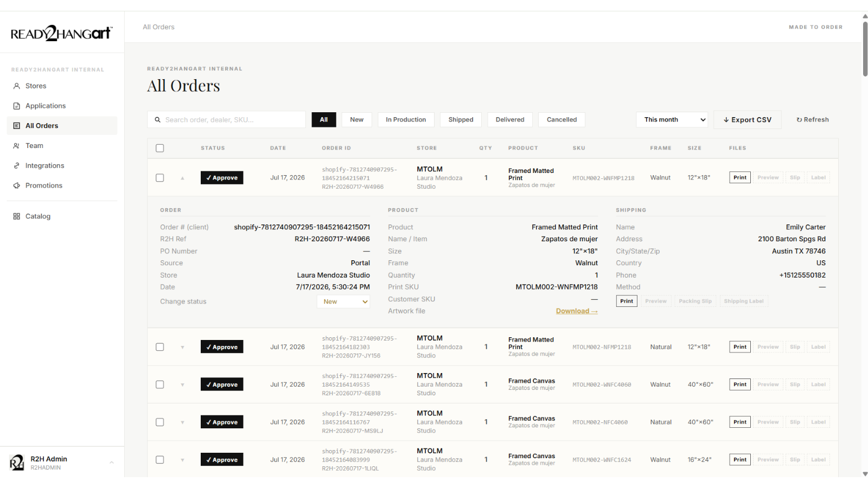
Task: Click the MADE TO ORDER header label
Action: [815, 27]
